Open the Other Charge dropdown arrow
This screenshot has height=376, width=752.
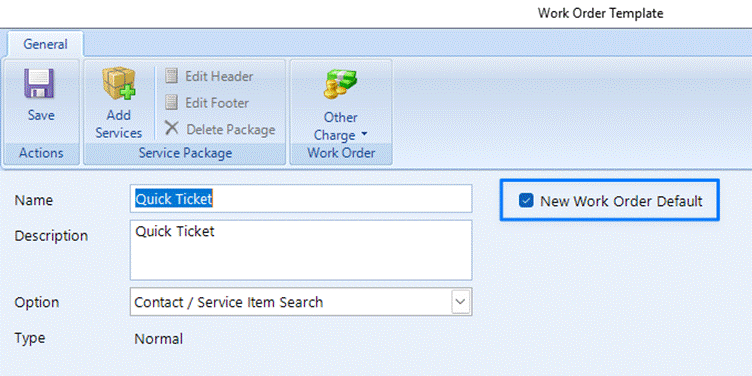point(364,134)
